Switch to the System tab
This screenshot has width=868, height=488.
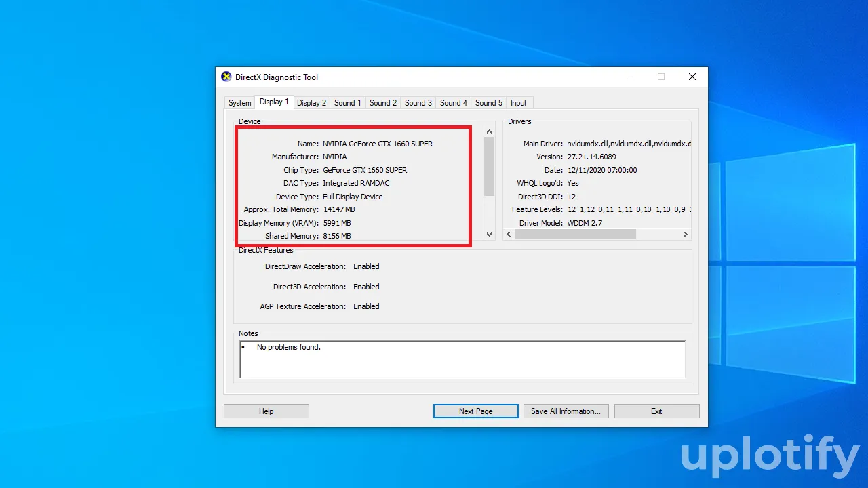[x=239, y=103]
